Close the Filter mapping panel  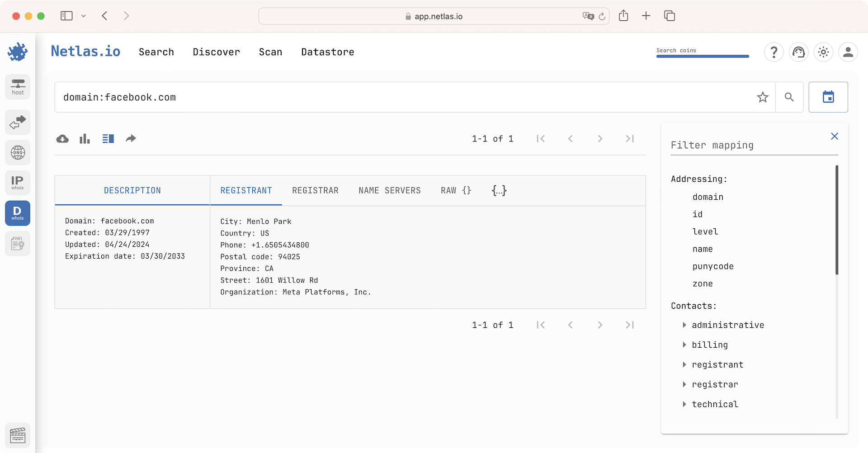click(x=834, y=136)
